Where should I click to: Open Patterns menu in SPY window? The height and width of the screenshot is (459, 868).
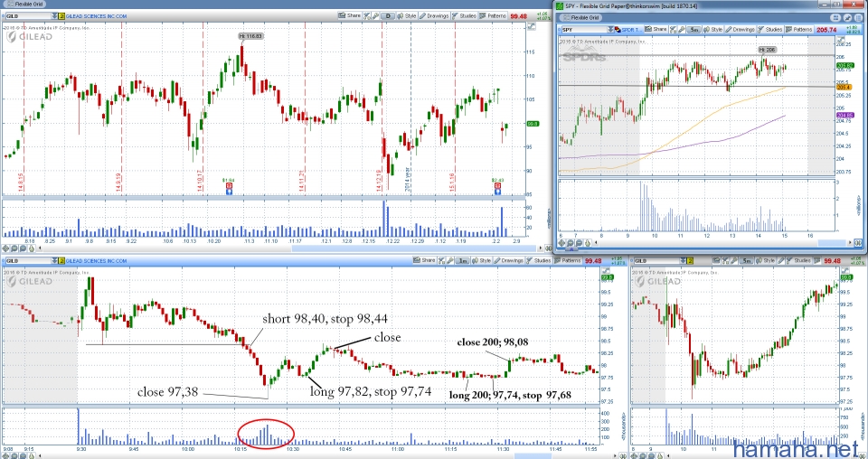(x=798, y=29)
